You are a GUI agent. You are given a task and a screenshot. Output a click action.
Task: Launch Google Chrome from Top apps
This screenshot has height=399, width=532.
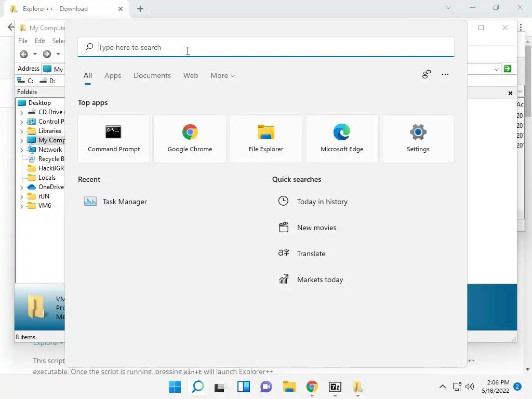coord(190,139)
